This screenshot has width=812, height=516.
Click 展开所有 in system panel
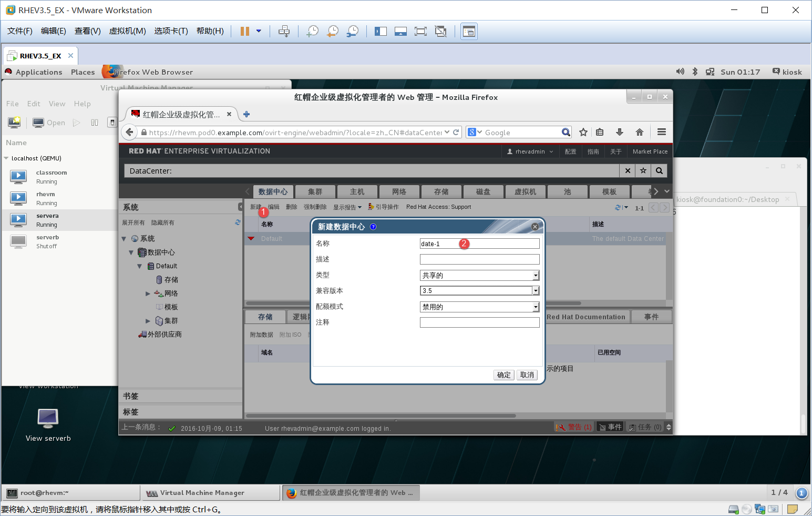(133, 223)
